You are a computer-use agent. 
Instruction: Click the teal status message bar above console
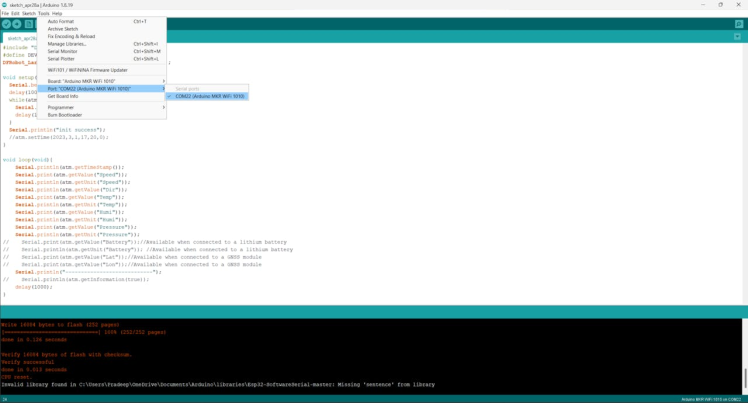point(374,311)
